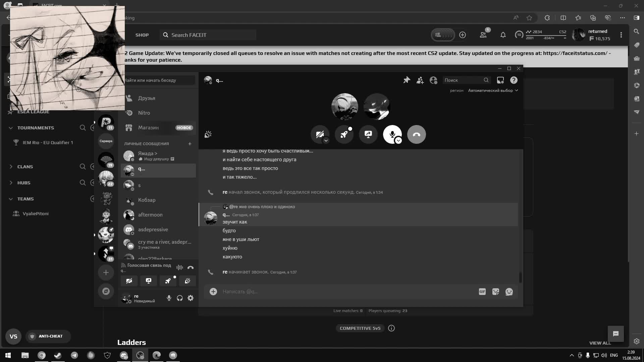Click ANTI-CHEAT button on FACEIT
The height and width of the screenshot is (362, 644).
click(x=48, y=336)
